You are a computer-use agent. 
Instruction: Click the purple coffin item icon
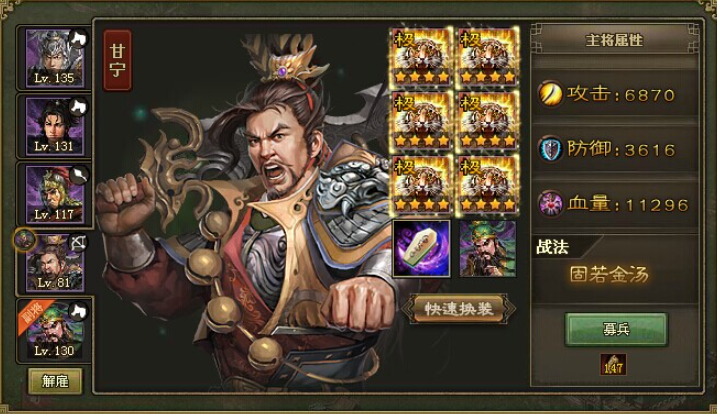[x=422, y=248]
